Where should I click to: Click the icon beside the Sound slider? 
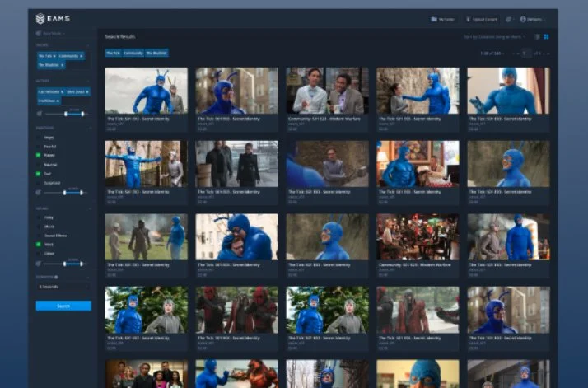point(38,264)
